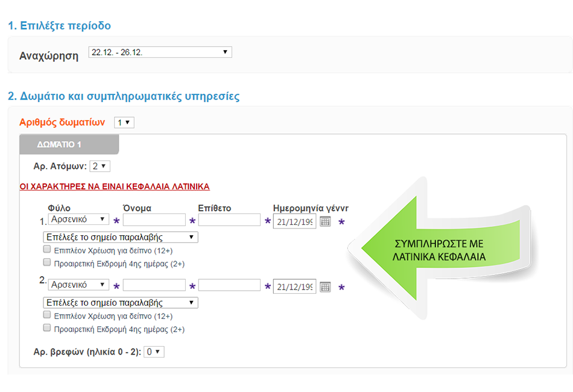
Task: Choose pickup point dropdown for person 2
Action: (x=120, y=303)
